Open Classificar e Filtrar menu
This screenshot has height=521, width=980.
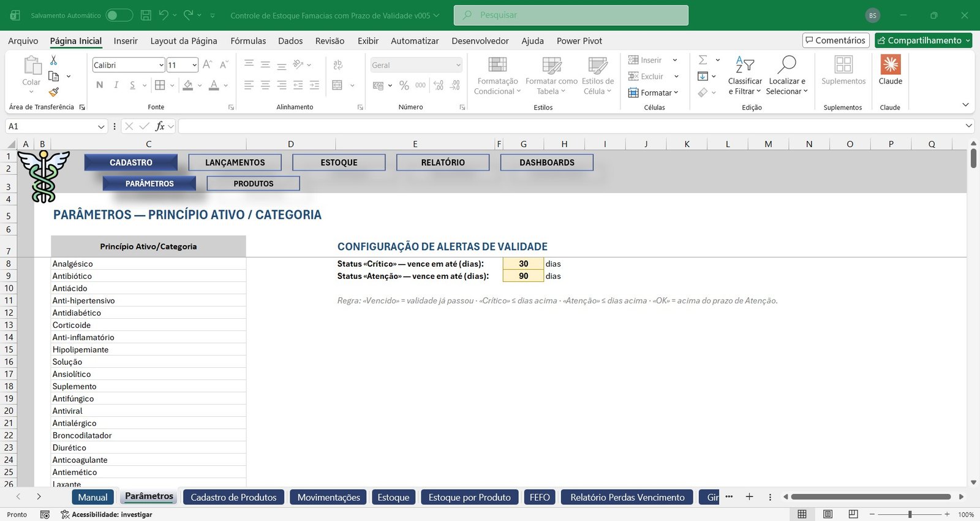745,76
